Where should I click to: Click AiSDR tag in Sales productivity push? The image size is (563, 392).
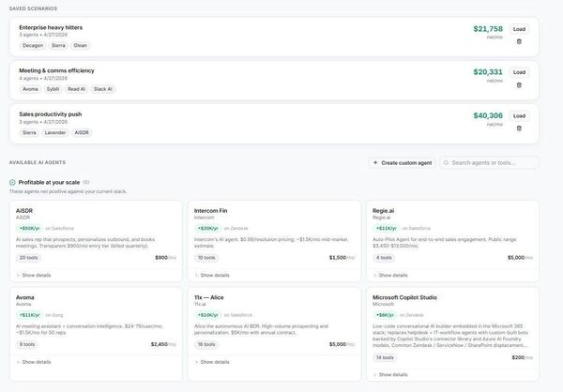coord(82,133)
